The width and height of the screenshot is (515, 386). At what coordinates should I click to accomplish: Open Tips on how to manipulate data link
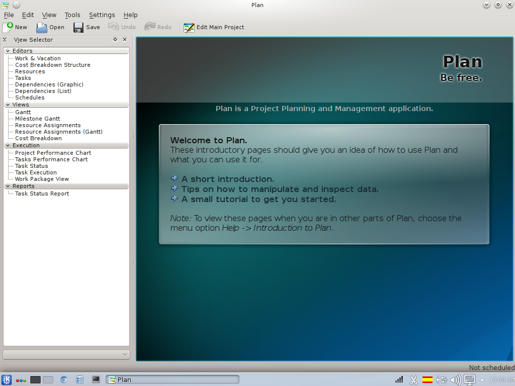coord(280,189)
